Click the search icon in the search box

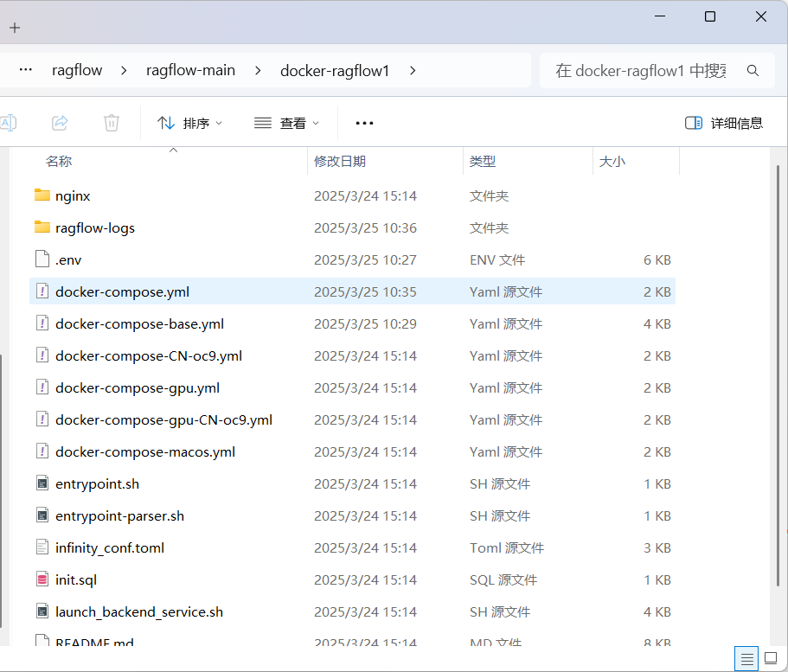[753, 70]
